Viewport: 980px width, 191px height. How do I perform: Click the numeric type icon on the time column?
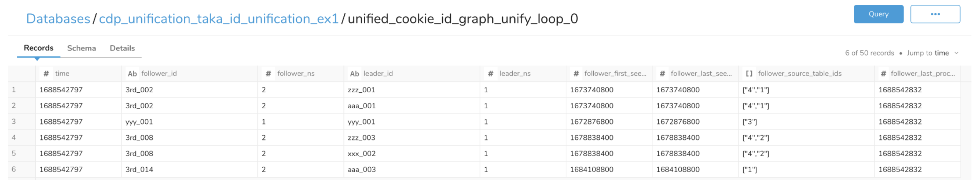click(46, 73)
